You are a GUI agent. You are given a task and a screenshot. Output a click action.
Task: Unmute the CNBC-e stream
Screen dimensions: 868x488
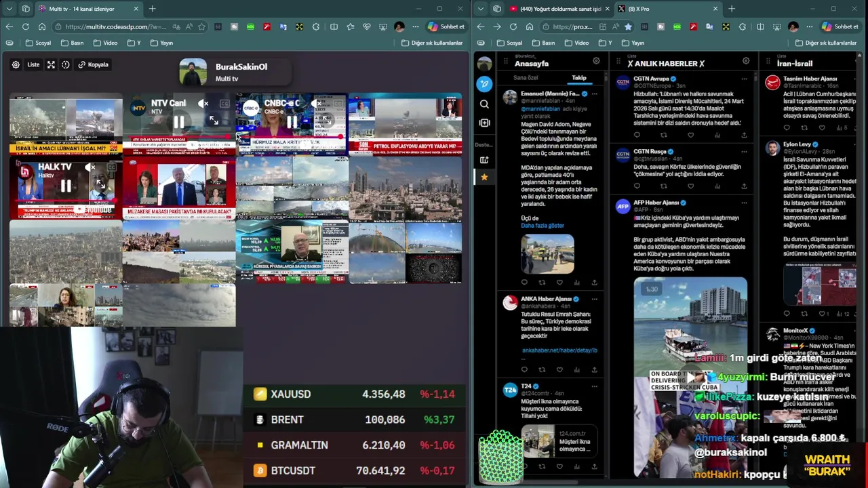[x=317, y=104]
